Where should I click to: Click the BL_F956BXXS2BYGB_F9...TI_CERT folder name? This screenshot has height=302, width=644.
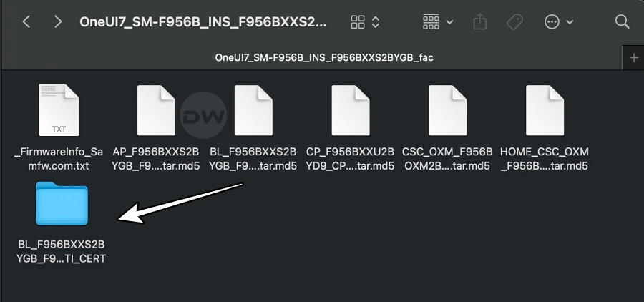point(62,251)
